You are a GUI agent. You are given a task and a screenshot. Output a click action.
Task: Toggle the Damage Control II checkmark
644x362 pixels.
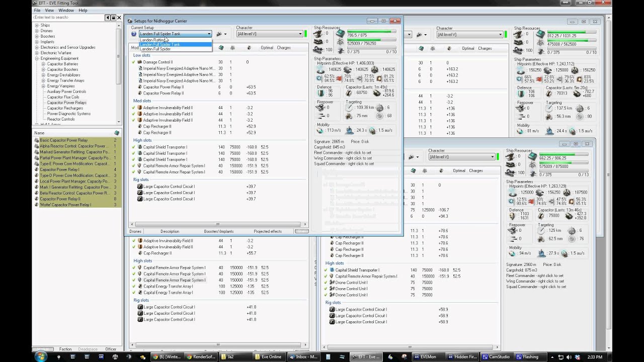(134, 62)
